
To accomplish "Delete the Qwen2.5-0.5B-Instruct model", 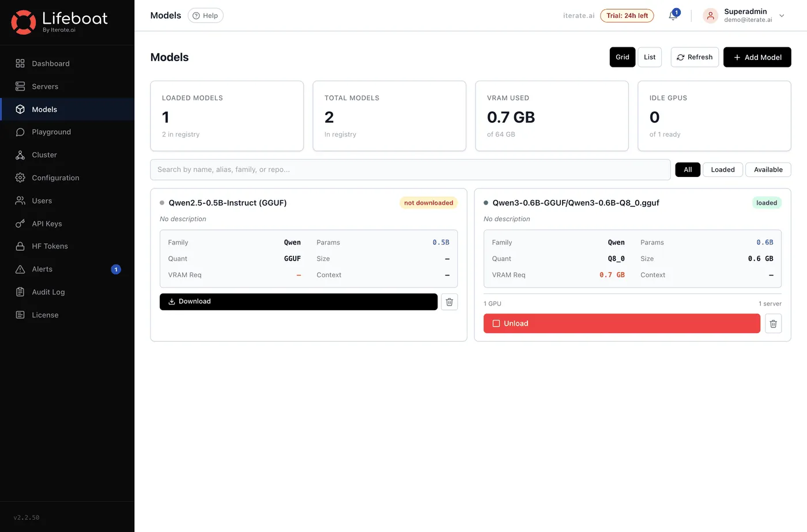I will click(x=450, y=302).
